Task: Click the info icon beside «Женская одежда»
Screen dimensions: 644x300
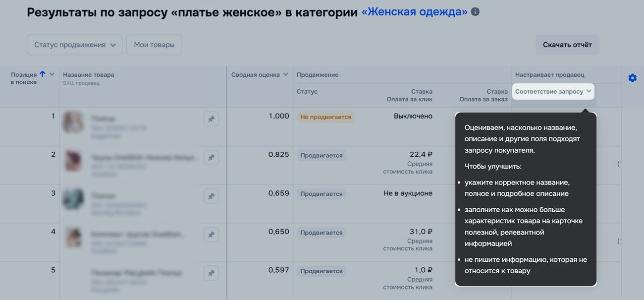Action: click(475, 11)
